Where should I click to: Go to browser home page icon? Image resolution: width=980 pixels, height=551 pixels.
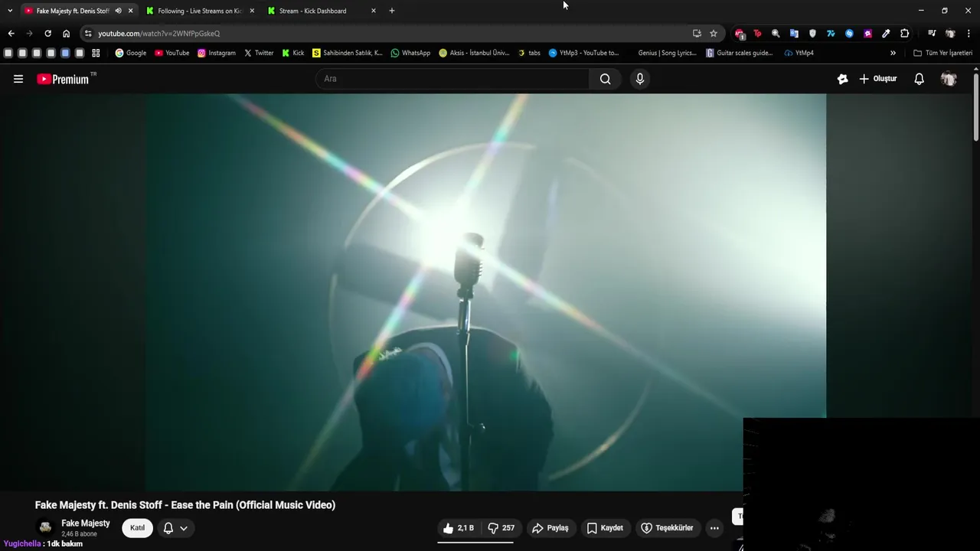point(67,34)
